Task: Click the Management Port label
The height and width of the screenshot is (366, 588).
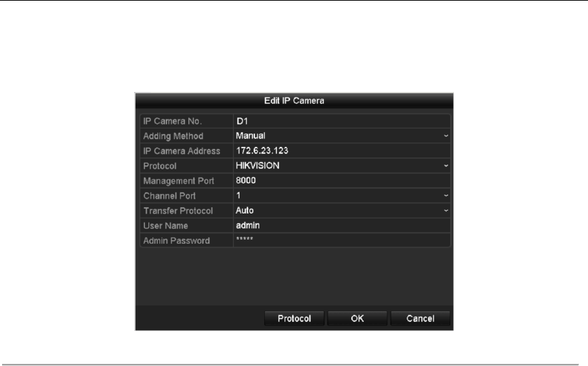Action: click(178, 181)
